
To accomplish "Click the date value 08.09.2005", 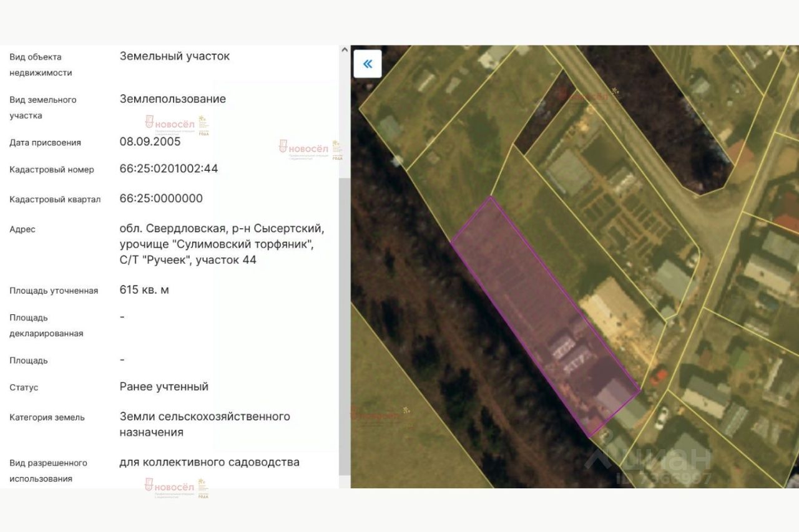I will click(x=150, y=142).
